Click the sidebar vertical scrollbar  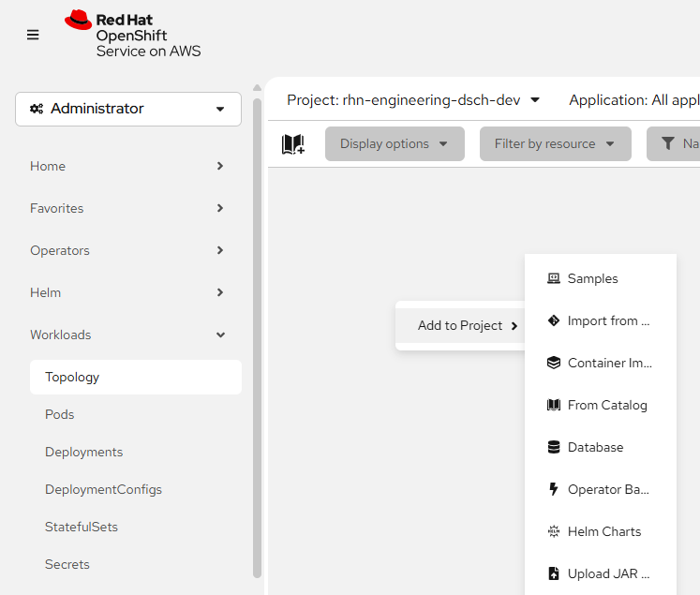258,337
